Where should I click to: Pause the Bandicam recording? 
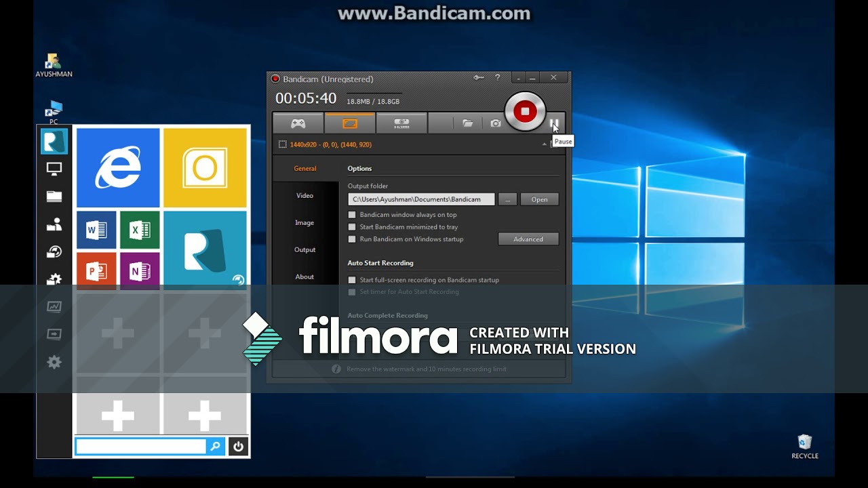click(554, 124)
